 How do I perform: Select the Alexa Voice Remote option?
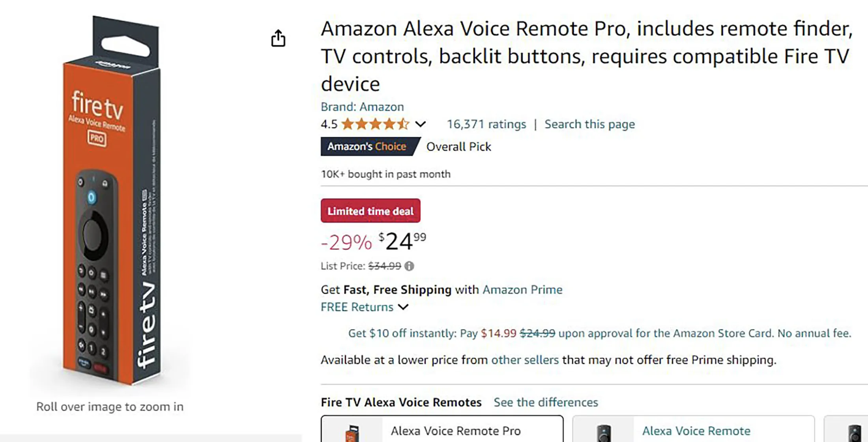click(x=696, y=431)
